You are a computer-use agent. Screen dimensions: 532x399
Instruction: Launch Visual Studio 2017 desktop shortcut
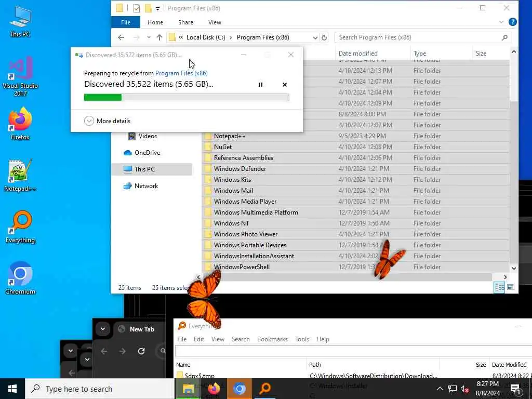click(20, 76)
